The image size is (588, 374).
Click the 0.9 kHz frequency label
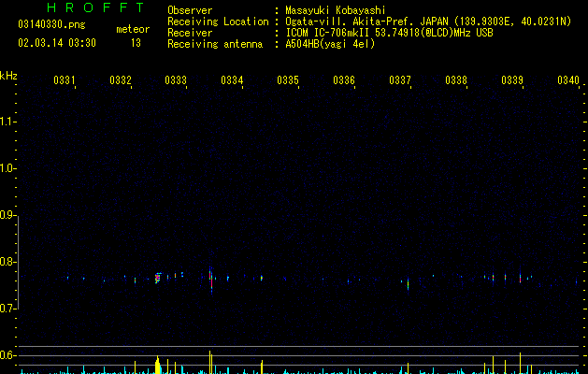[x=7, y=215]
